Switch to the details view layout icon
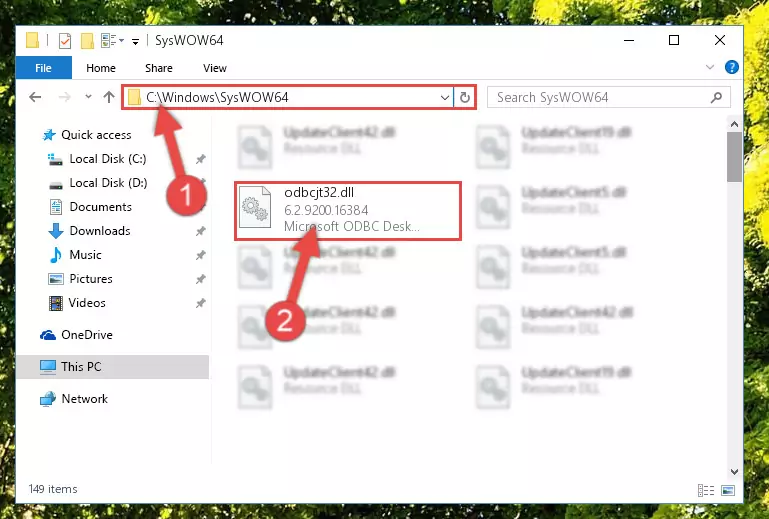 (x=706, y=490)
